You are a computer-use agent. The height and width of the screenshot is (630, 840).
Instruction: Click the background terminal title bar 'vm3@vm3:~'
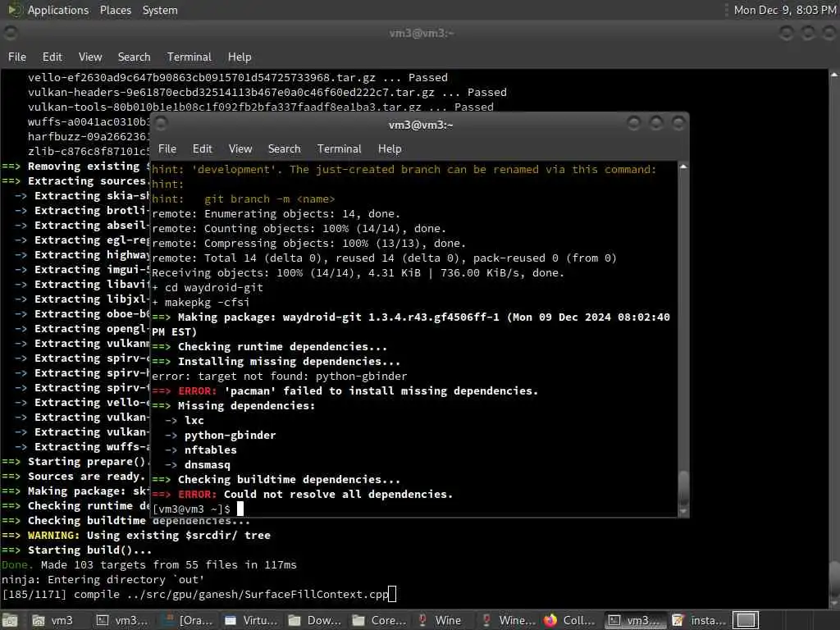coord(422,33)
